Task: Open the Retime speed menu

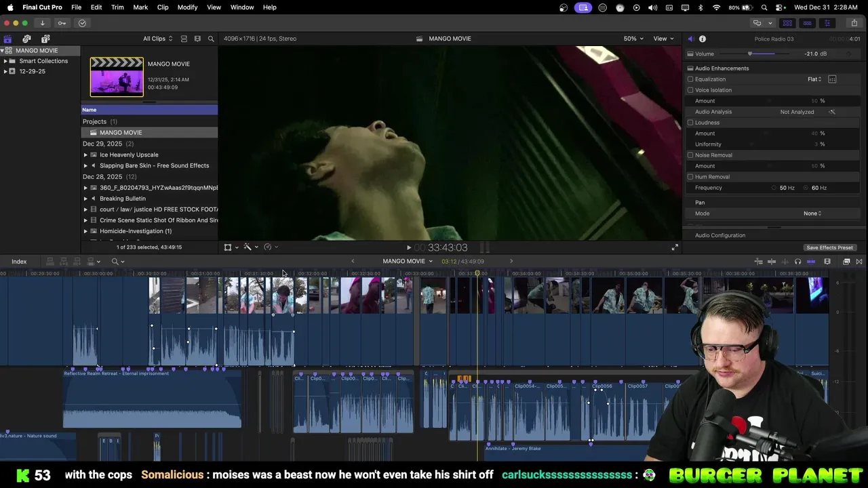Action: pos(271,247)
